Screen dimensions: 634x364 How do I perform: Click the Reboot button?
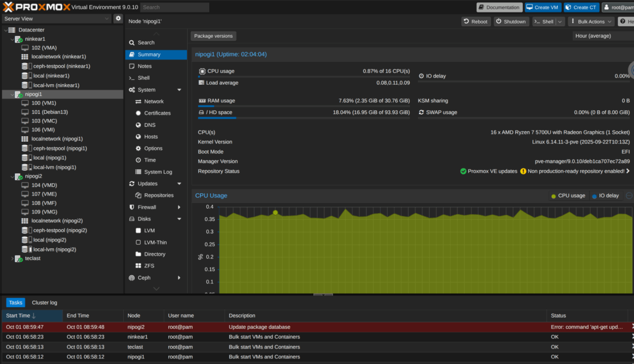coord(475,22)
